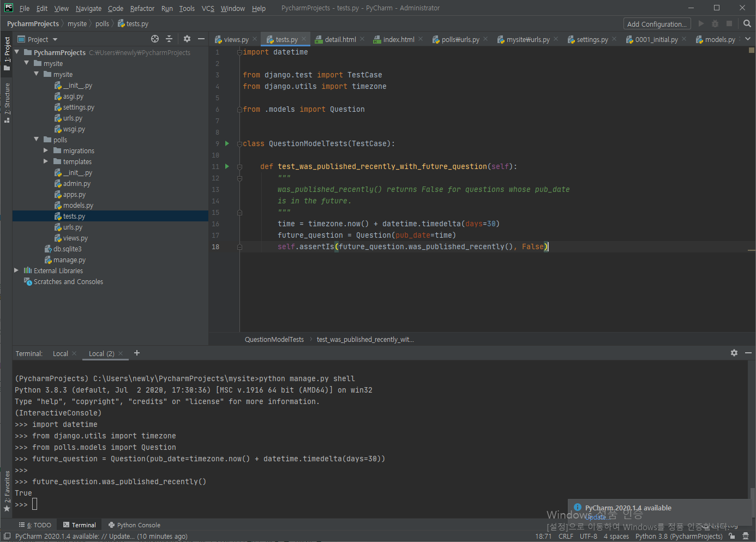Viewport: 756px width, 542px height.
Task: Open Search Everywhere magnifier icon
Action: click(x=747, y=23)
